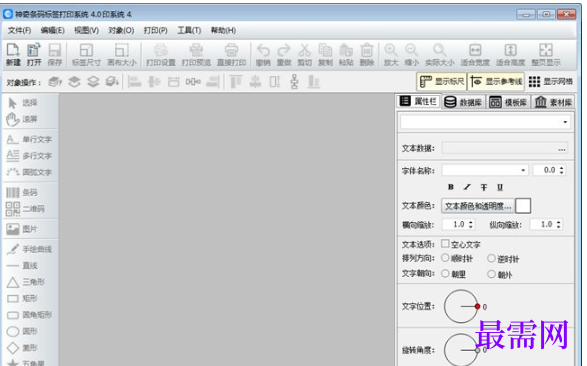Click the 文本颜色和透明度 button
This screenshot has height=366, width=587.
tap(478, 206)
